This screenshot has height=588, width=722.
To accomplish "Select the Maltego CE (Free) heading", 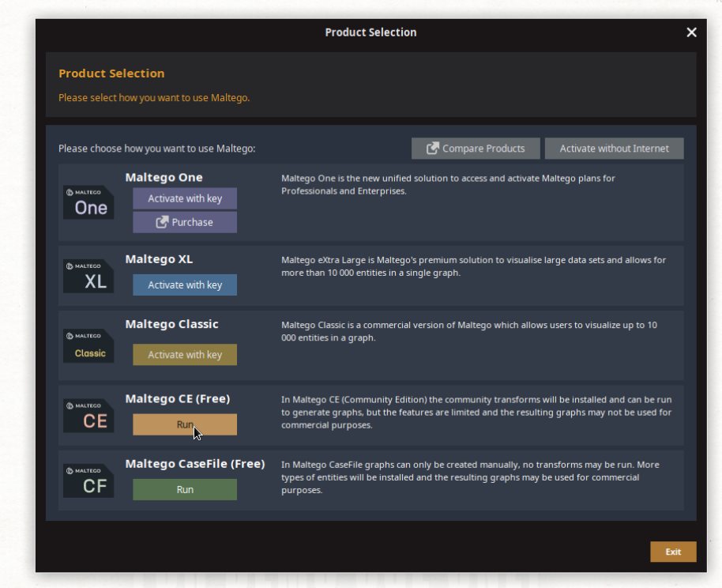I will (178, 399).
